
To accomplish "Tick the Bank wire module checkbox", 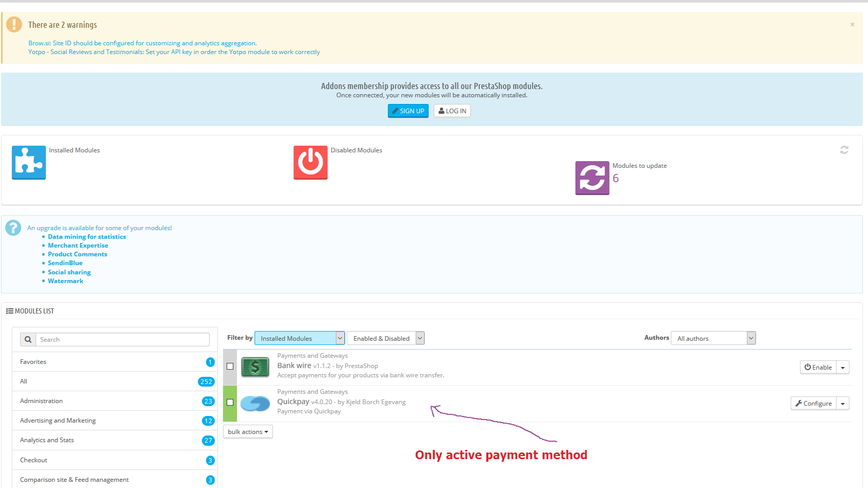I will pos(230,367).
